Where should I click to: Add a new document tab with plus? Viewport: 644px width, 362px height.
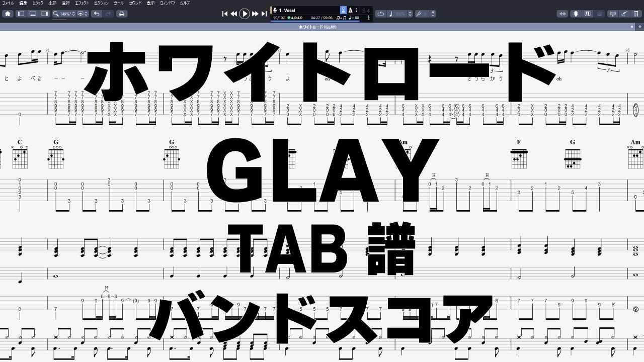[x=640, y=27]
